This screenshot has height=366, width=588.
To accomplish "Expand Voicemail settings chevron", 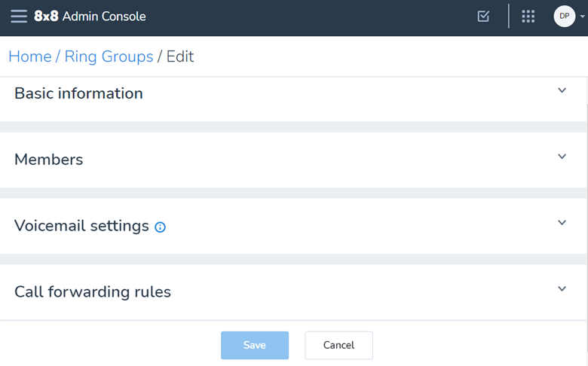I will (x=562, y=223).
